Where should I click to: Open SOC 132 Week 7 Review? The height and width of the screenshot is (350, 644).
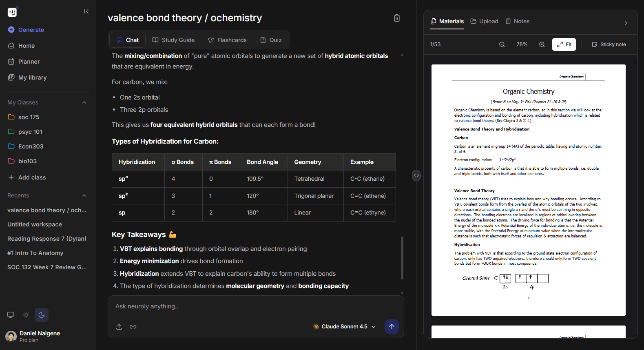(48, 267)
